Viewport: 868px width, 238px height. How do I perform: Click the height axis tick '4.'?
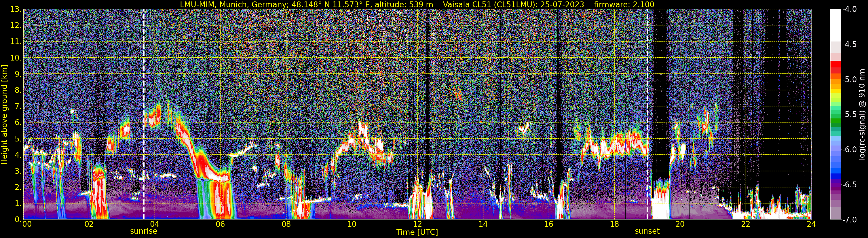coord(18,155)
